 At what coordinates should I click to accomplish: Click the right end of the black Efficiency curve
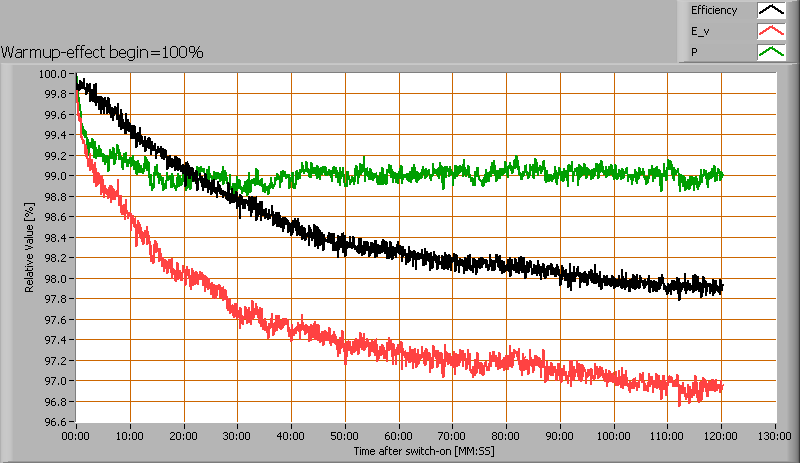[x=720, y=288]
